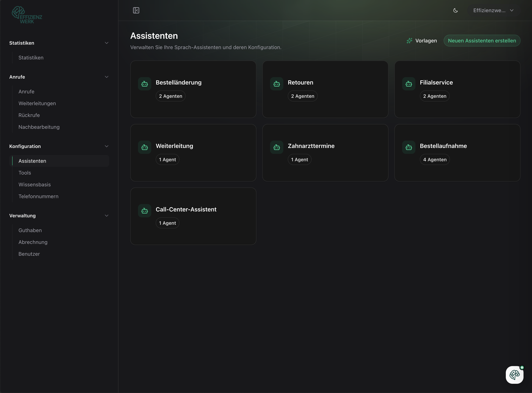Click the 2 Agenten badge on Bestelländerung

click(x=170, y=96)
